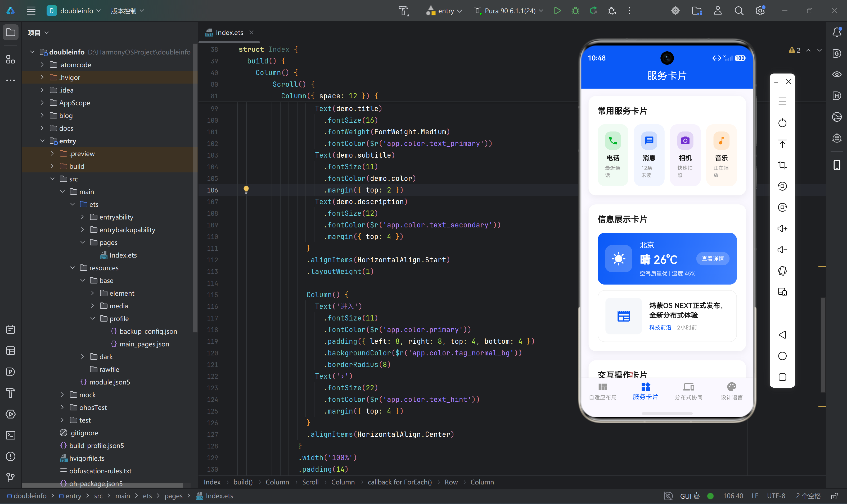Screen dimensions: 847x504
Task: Open the 版本控制 dropdown
Action: point(128,11)
